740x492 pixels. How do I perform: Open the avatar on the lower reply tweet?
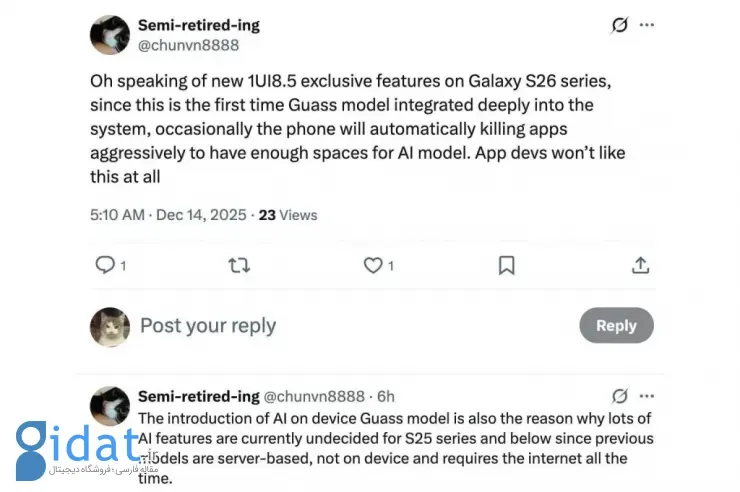click(110, 405)
